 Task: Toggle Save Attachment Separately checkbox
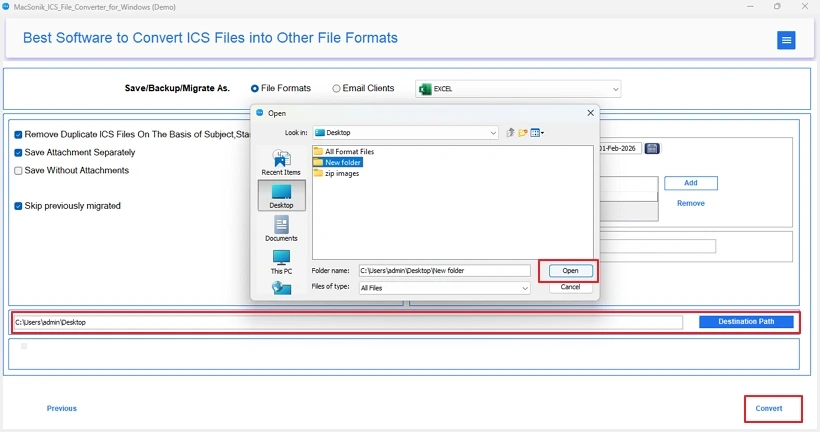pos(18,153)
